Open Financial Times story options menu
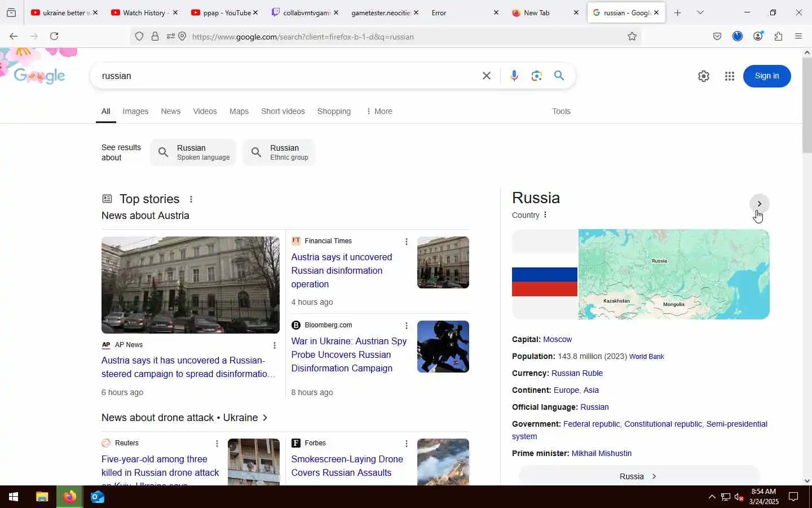 click(406, 242)
